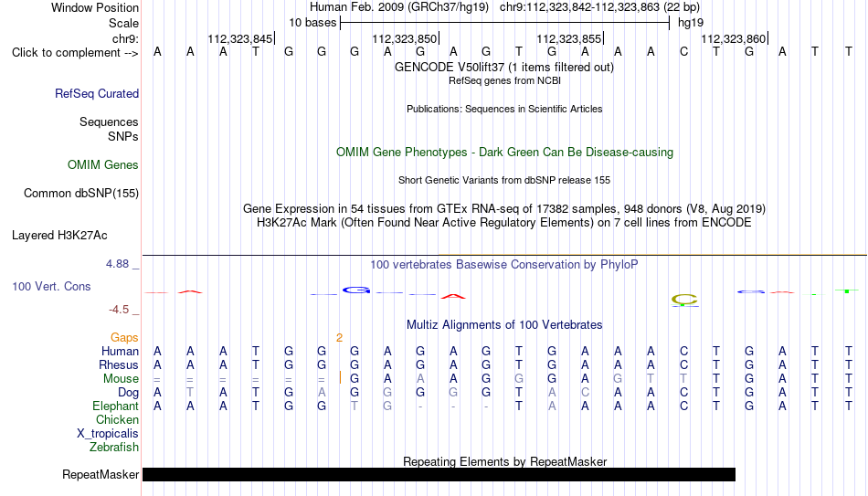Click 'Repeating Elements by RepeatMasker' title
Viewport: 868px width, 496px height.
coord(505,461)
